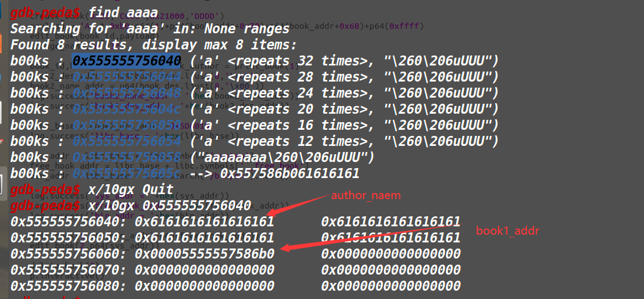Click the b00ks address 0x555555756054

click(126, 141)
